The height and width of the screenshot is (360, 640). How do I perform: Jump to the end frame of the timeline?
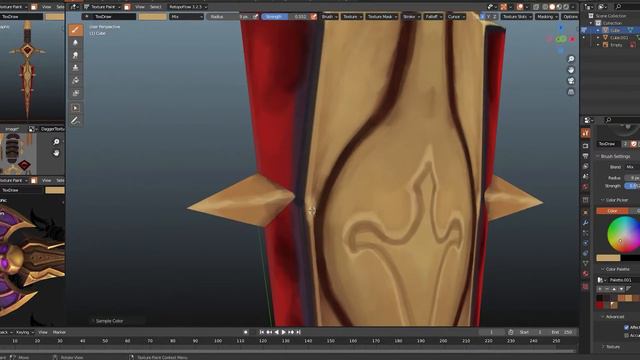point(298,332)
